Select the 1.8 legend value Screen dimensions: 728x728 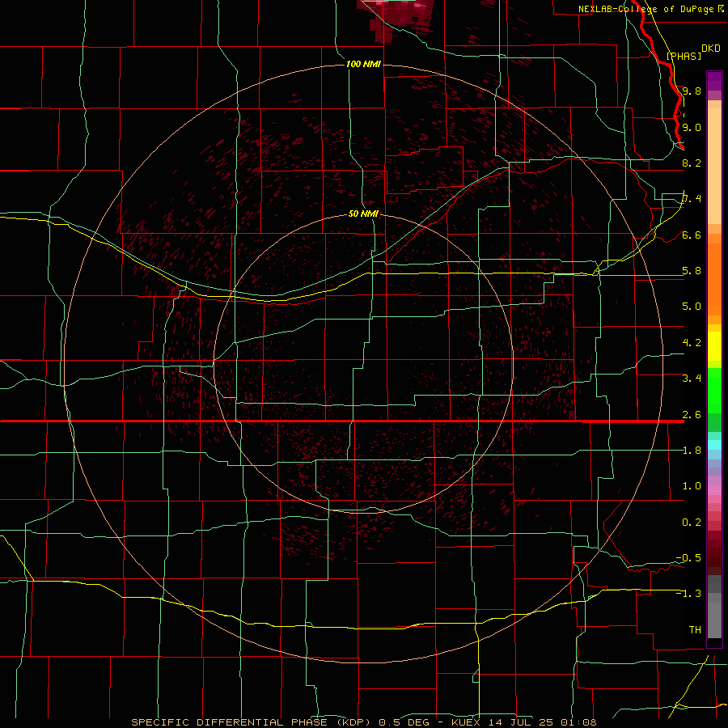(x=692, y=450)
